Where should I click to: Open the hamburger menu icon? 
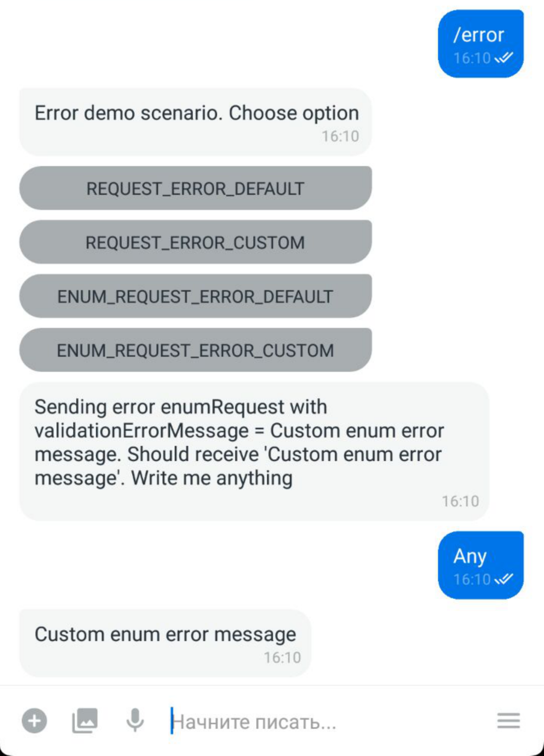pos(509,721)
